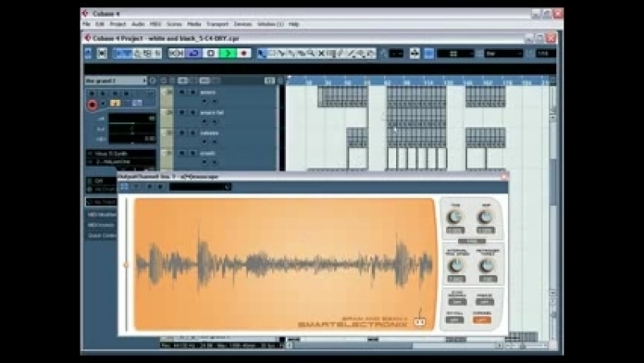644x363 pixels.
Task: Click the green Play transport button
Action: (x=228, y=53)
